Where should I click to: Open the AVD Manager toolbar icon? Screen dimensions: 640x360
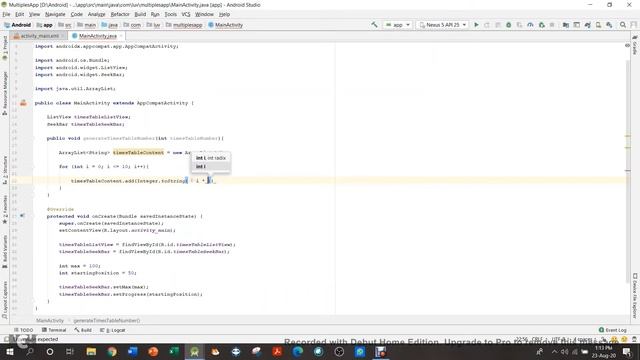pyautogui.click(x=598, y=25)
